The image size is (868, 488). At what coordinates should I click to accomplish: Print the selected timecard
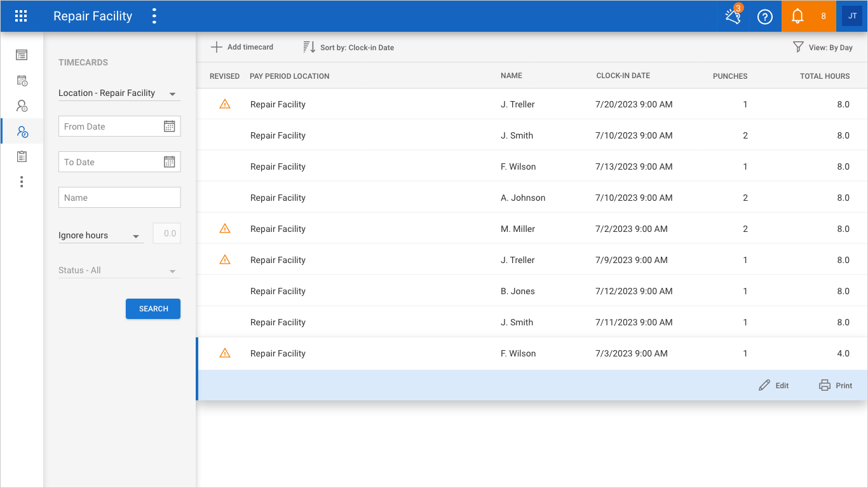pyautogui.click(x=836, y=385)
